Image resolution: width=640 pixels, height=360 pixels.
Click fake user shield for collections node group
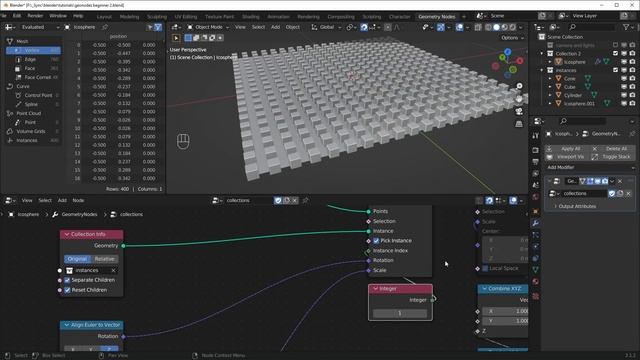(278, 200)
